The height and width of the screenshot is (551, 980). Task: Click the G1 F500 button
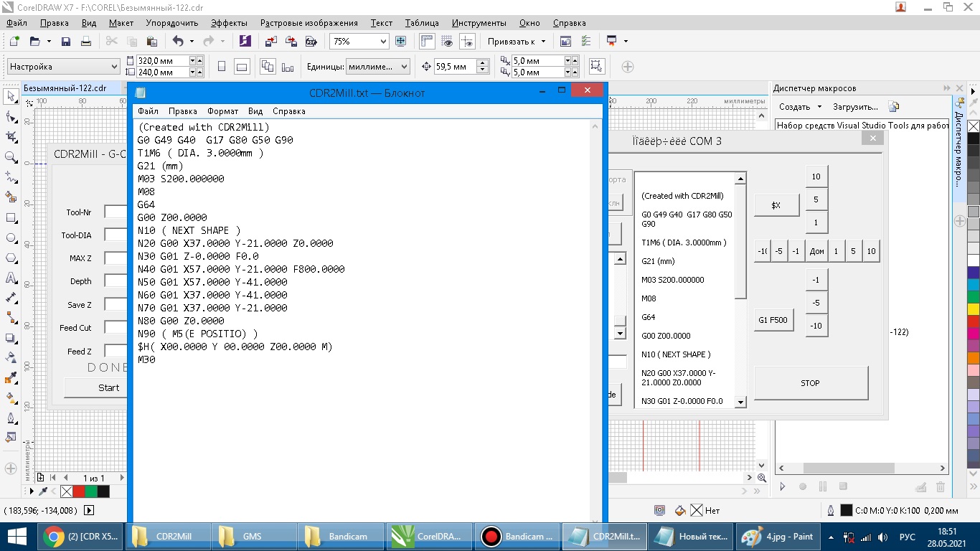(773, 320)
